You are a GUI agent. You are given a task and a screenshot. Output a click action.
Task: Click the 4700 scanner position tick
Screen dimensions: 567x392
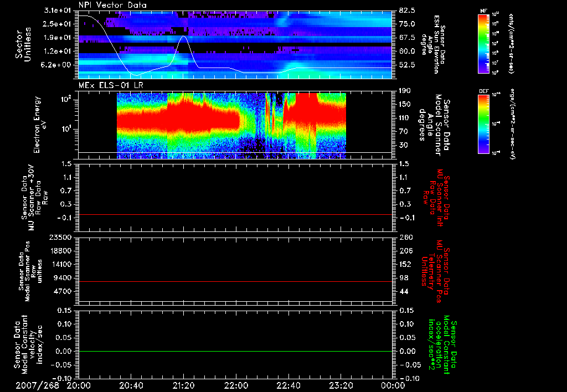click(x=62, y=291)
